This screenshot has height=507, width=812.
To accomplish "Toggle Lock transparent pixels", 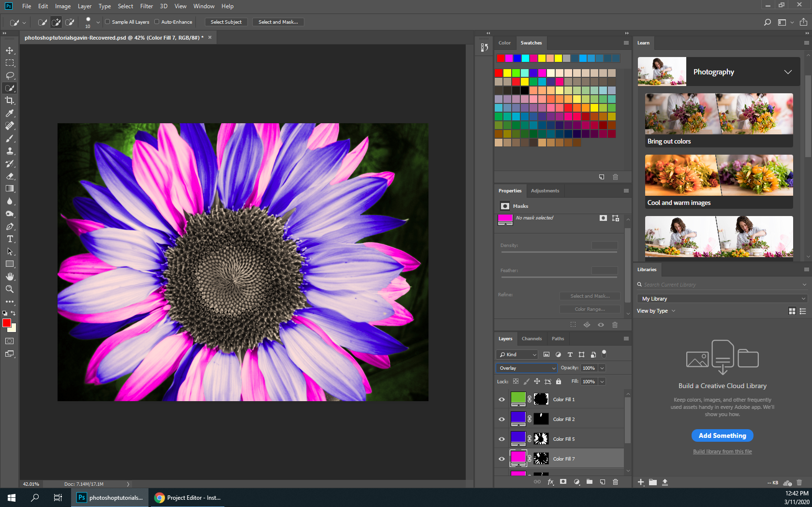I will tap(516, 381).
